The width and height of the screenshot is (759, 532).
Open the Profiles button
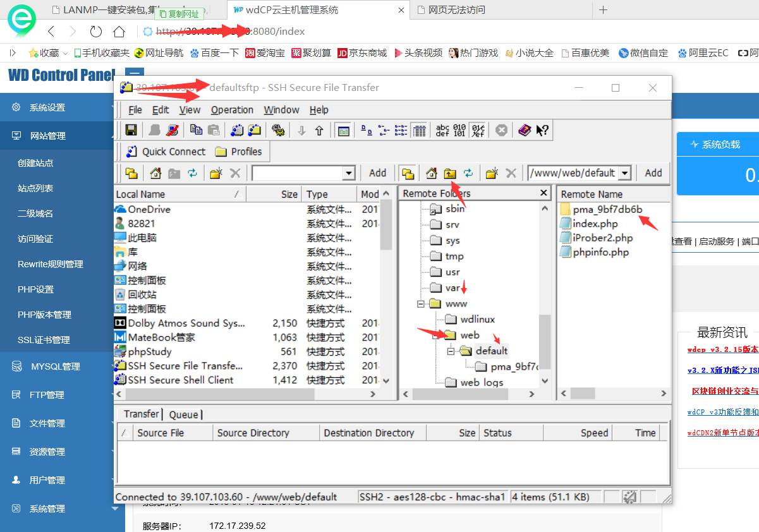coord(239,152)
